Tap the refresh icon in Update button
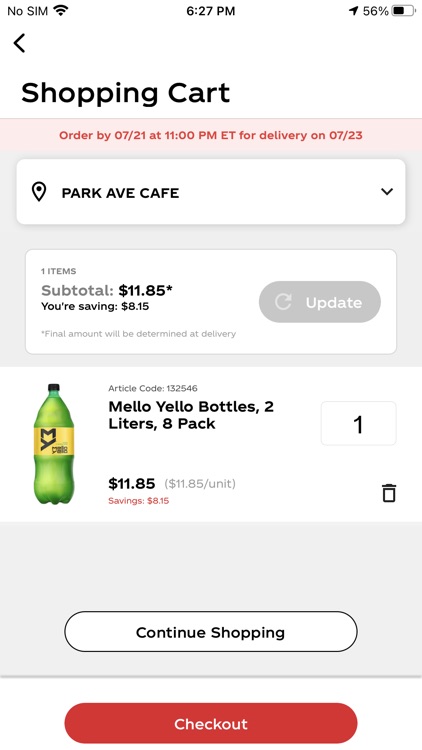 (x=283, y=302)
